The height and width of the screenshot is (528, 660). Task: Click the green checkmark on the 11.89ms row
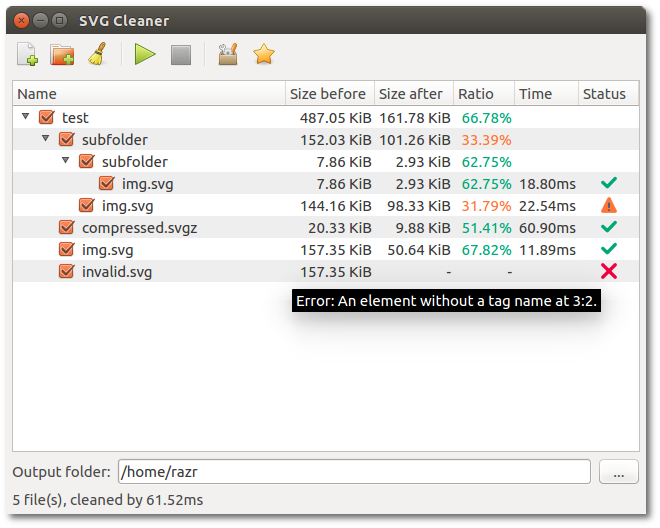[609, 249]
